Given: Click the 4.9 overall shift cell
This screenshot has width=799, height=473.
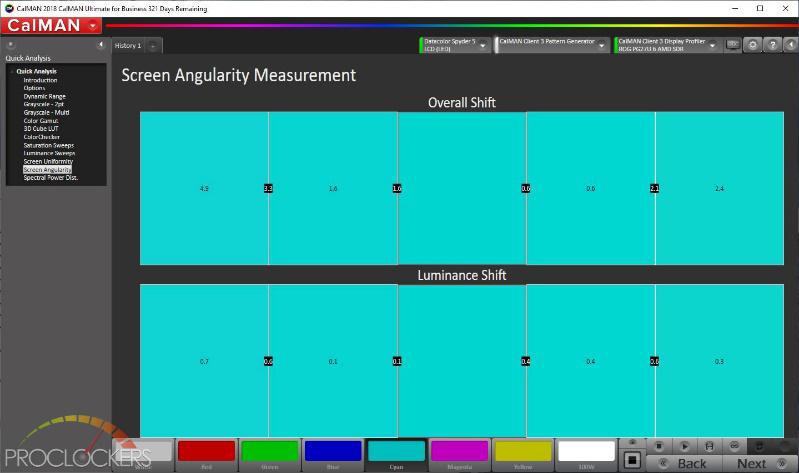Looking at the screenshot, I should [204, 188].
